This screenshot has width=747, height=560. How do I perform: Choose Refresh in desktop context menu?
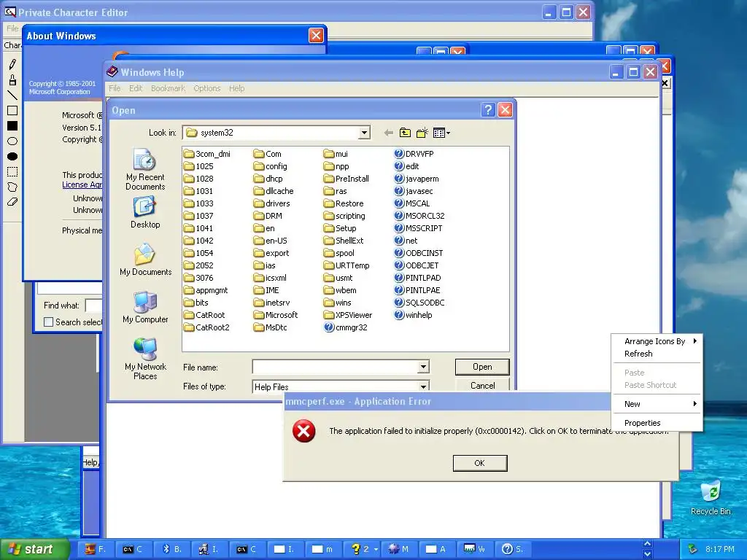(x=657, y=354)
